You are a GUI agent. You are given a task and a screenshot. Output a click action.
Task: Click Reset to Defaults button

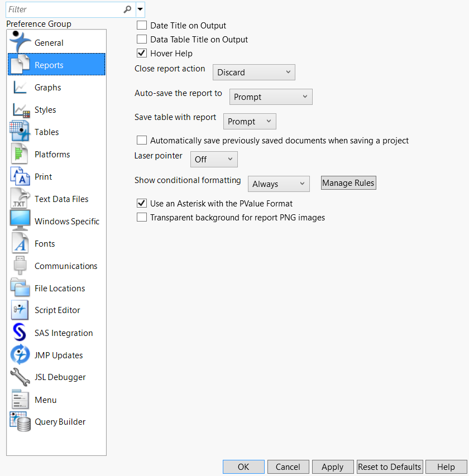point(390,467)
